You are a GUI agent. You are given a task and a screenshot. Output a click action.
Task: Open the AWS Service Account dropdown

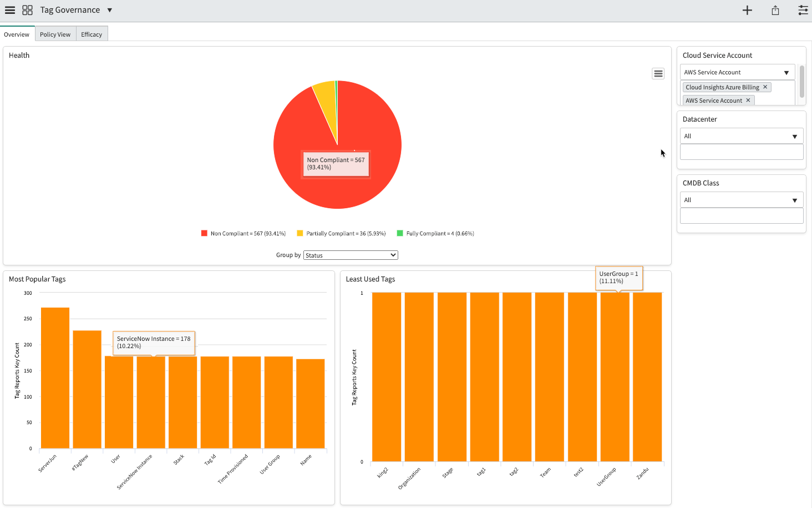point(737,72)
